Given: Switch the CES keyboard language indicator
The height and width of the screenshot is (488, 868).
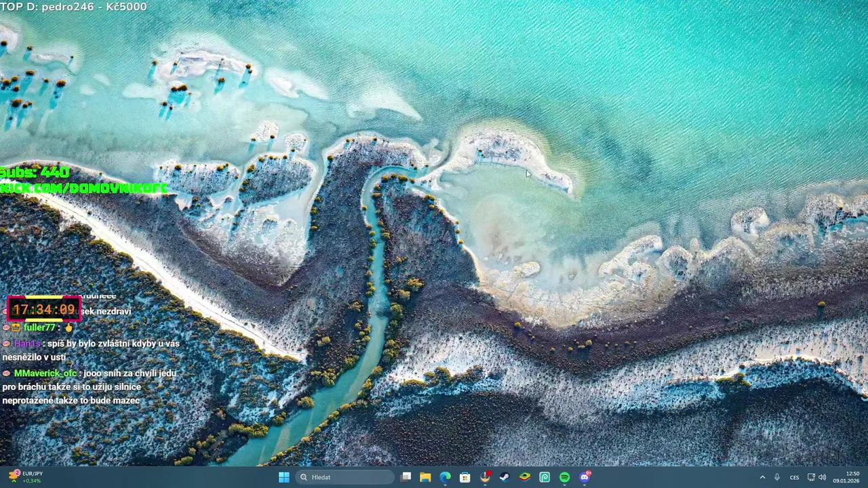Looking at the screenshot, I should click(794, 477).
